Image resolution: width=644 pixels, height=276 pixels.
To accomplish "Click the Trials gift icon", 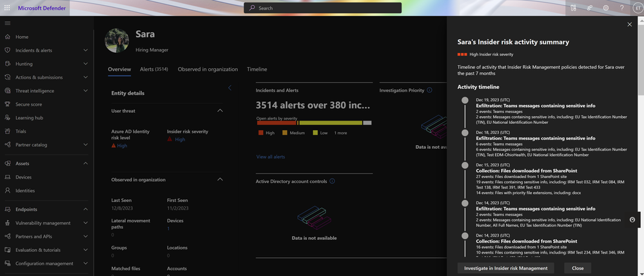I will [x=7, y=131].
